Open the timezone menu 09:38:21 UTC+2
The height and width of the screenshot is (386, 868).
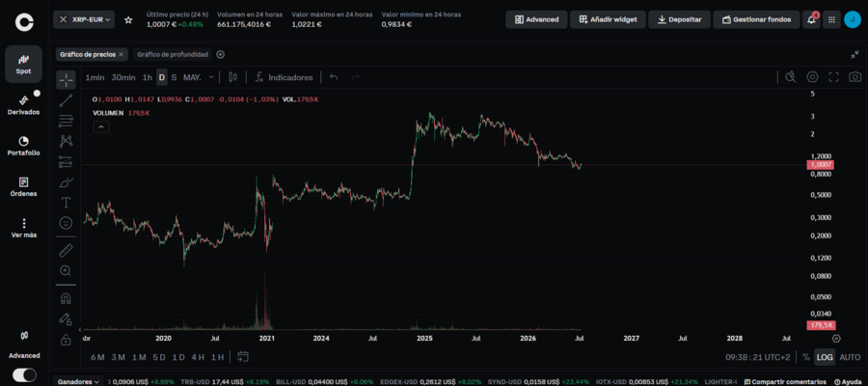(758, 357)
